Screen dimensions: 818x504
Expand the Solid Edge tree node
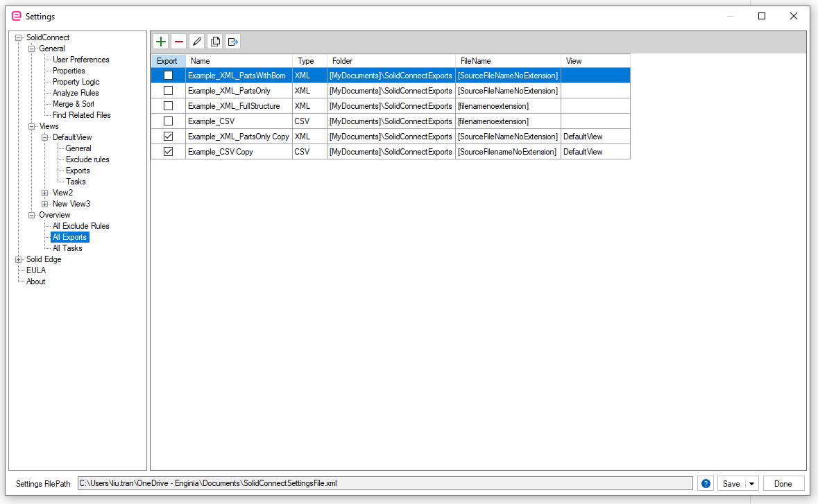point(18,259)
